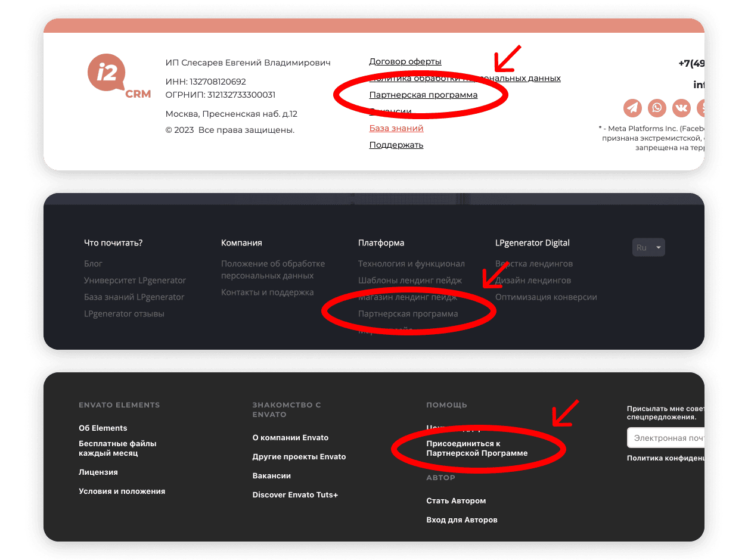
Task: Click the i2 CRM logo
Action: pyautogui.click(x=119, y=76)
